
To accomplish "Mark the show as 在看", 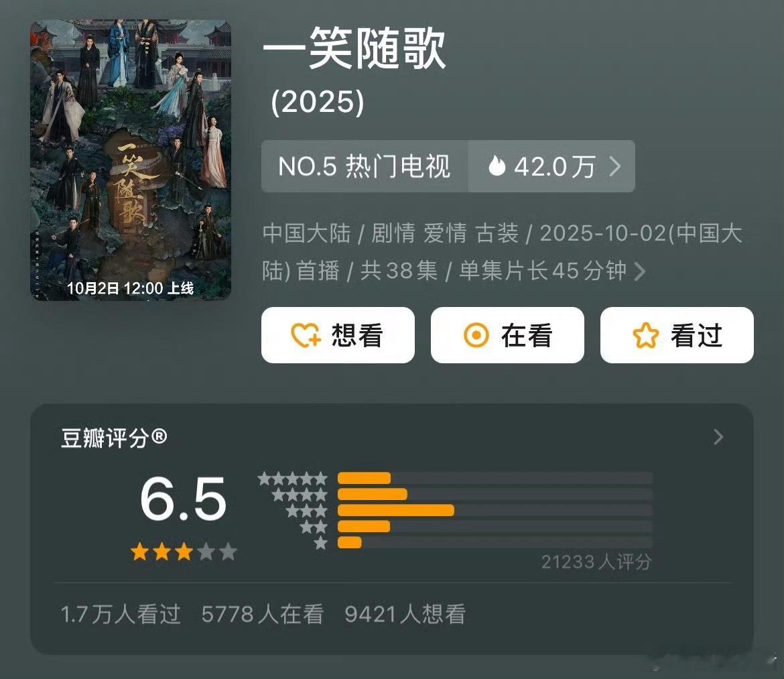I will [507, 335].
